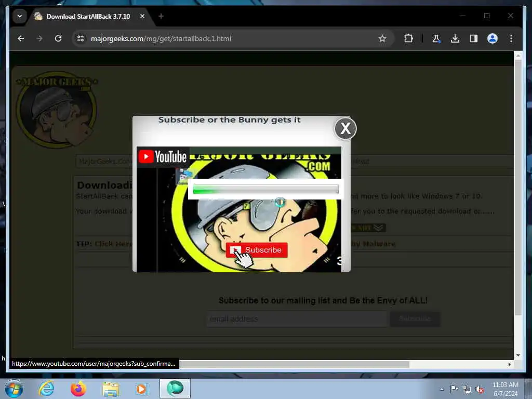This screenshot has width=532, height=399.
Task: Open Action Center flag icon
Action: (x=454, y=389)
